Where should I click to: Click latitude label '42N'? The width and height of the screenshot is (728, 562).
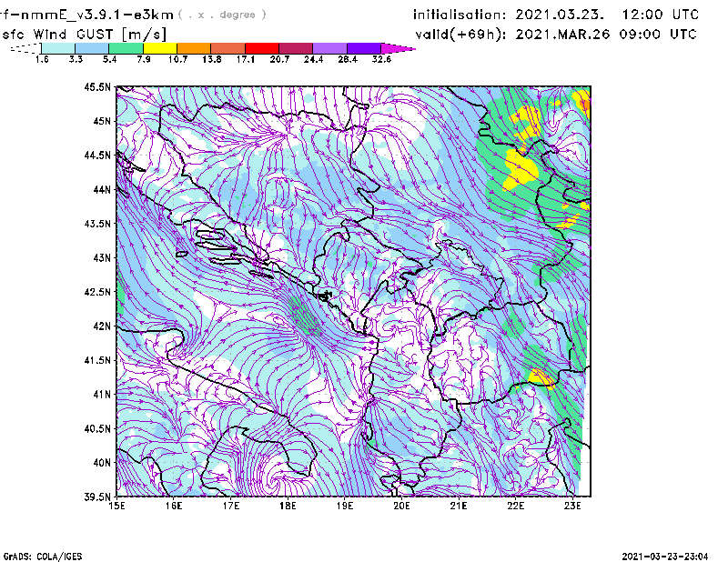[x=102, y=326]
